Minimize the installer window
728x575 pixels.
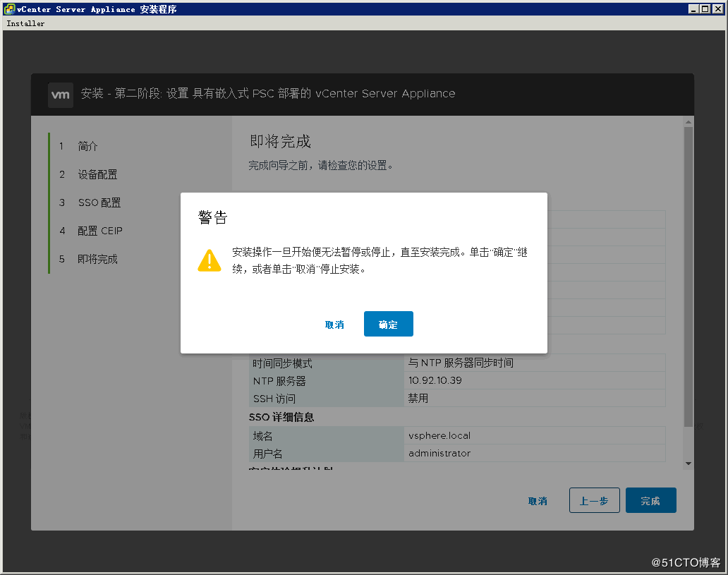click(x=693, y=9)
